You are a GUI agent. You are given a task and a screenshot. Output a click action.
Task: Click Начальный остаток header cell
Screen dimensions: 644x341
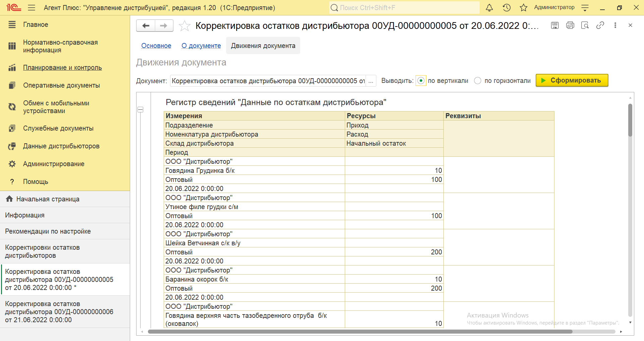[x=394, y=143]
